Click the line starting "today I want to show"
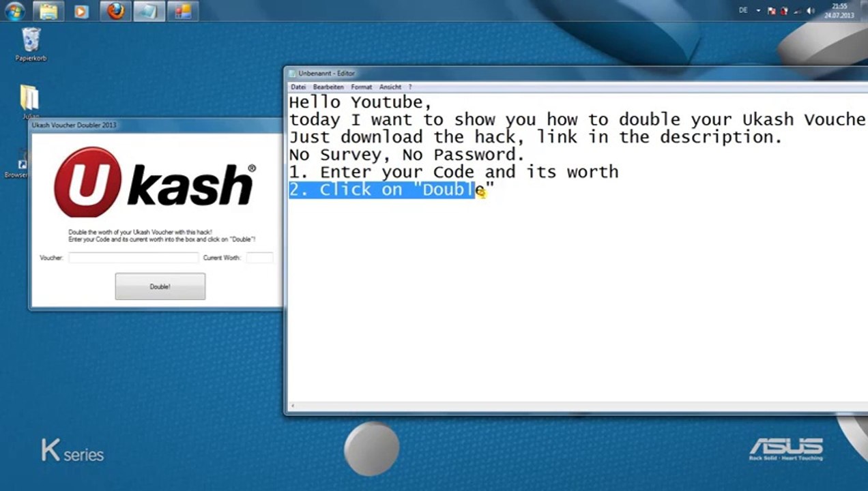 (577, 120)
